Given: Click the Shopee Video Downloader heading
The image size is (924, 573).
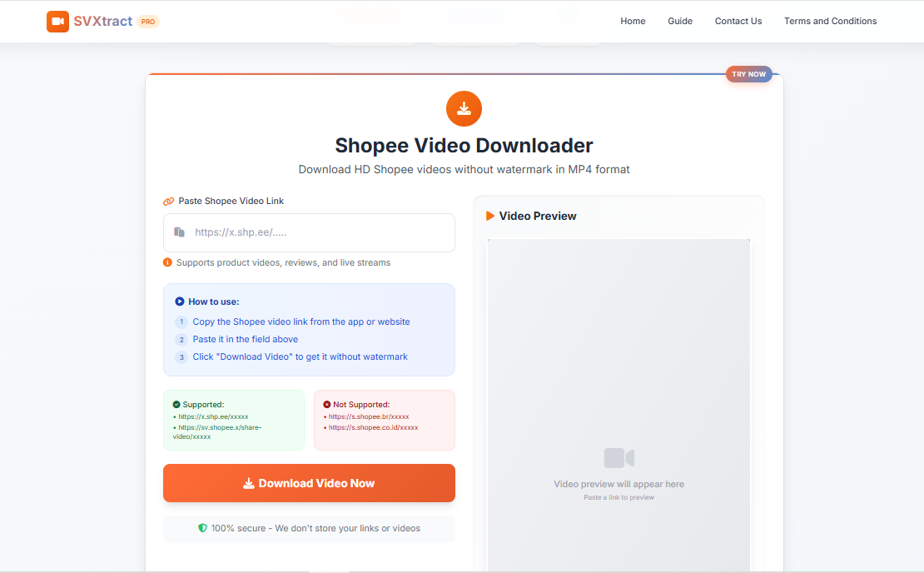Looking at the screenshot, I should pyautogui.click(x=464, y=146).
